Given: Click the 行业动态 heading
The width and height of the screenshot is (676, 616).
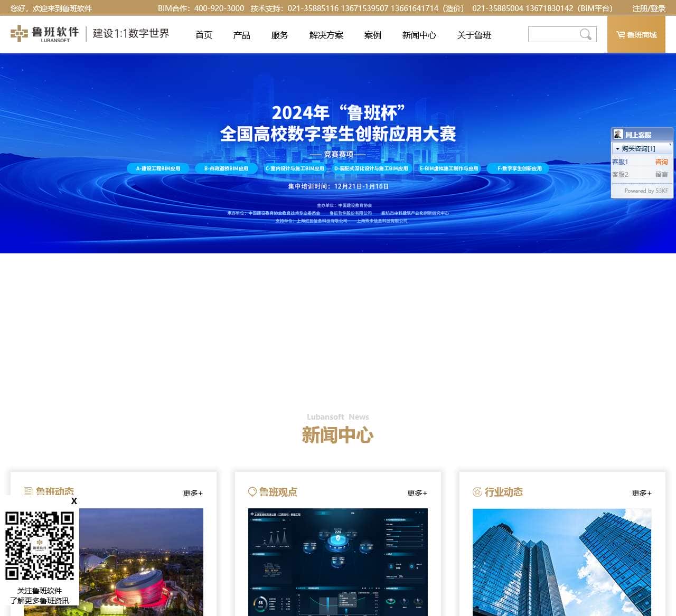Looking at the screenshot, I should click(x=504, y=492).
